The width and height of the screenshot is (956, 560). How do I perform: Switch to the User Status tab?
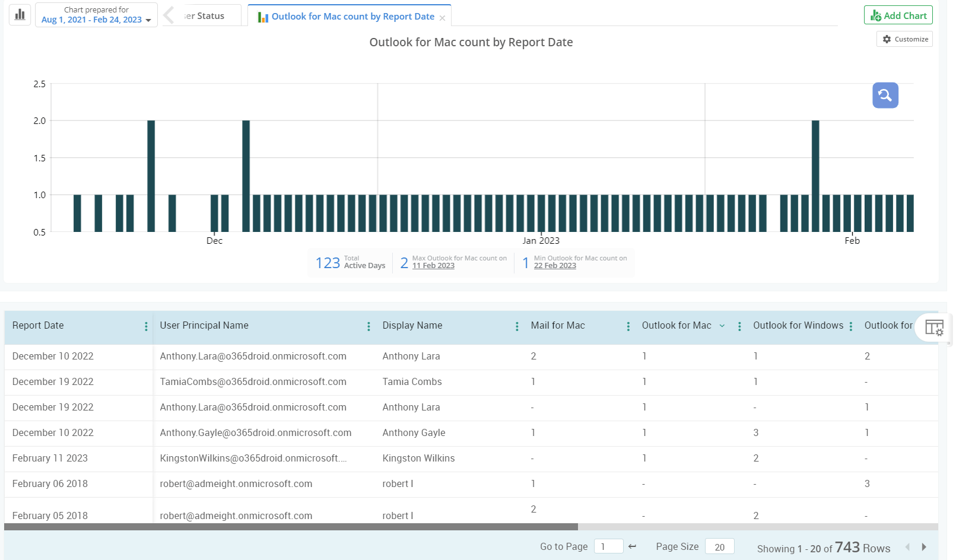[205, 15]
